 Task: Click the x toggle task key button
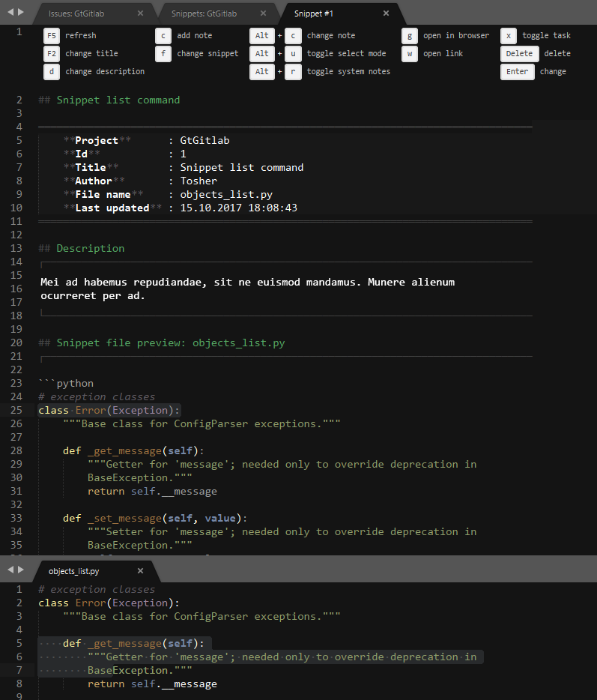[x=509, y=36]
